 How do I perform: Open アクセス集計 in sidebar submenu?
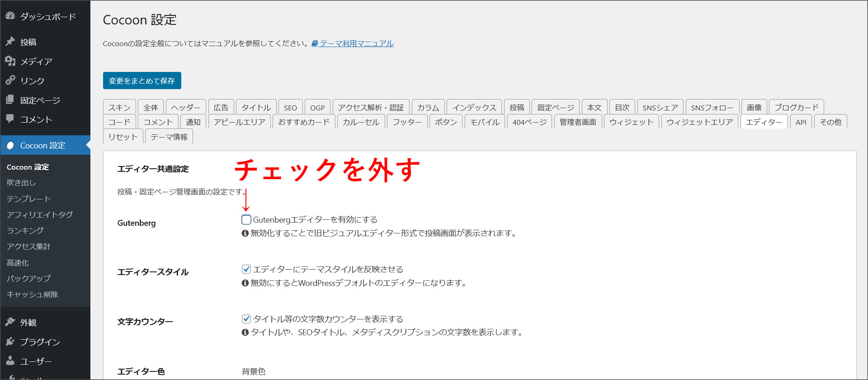28,247
